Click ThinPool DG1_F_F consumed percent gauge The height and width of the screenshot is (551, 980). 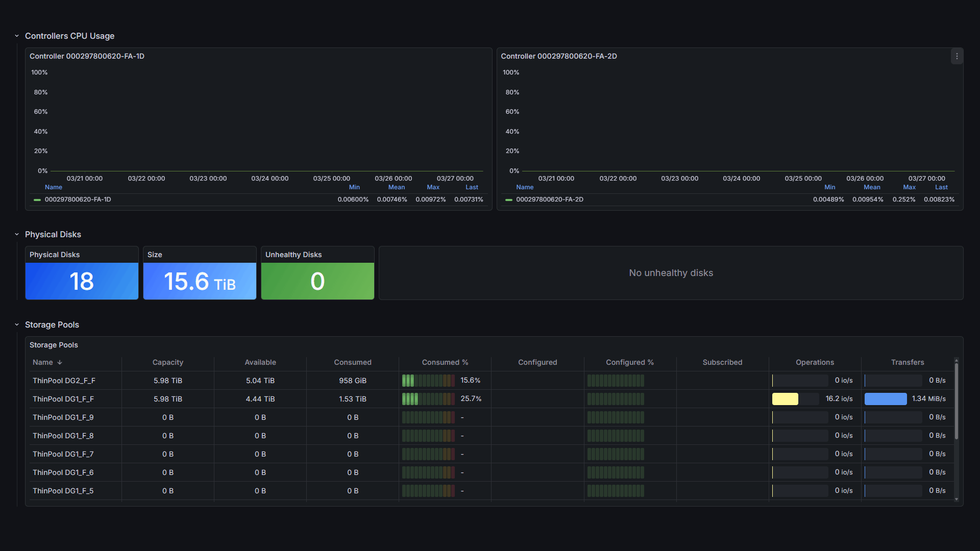[428, 399]
